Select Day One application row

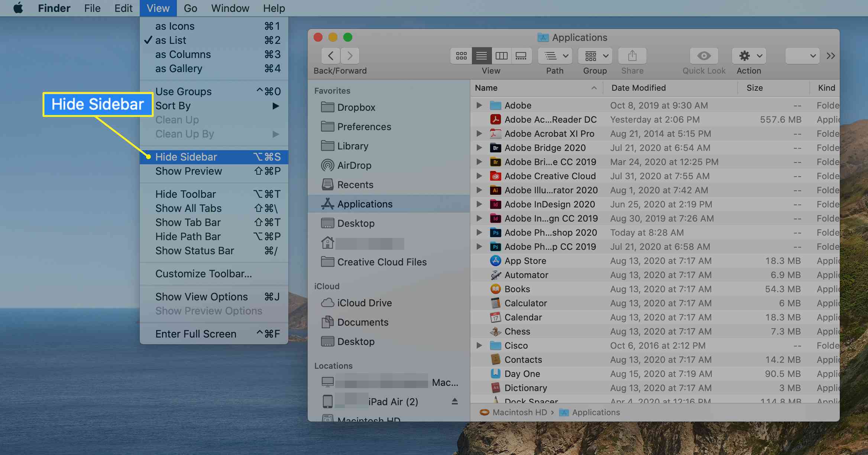[655, 374]
